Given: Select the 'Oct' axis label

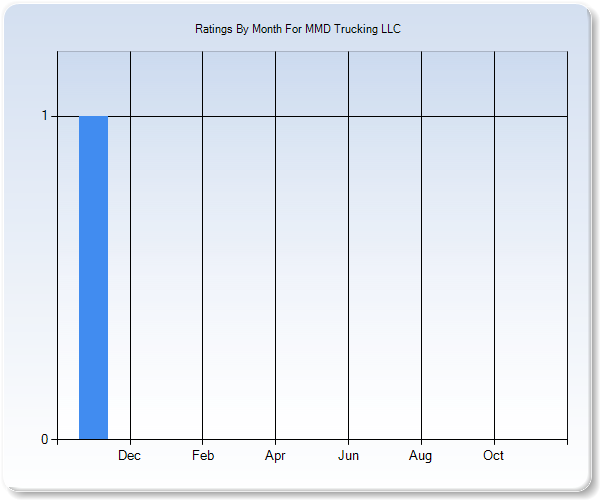Looking at the screenshot, I should point(493,456).
